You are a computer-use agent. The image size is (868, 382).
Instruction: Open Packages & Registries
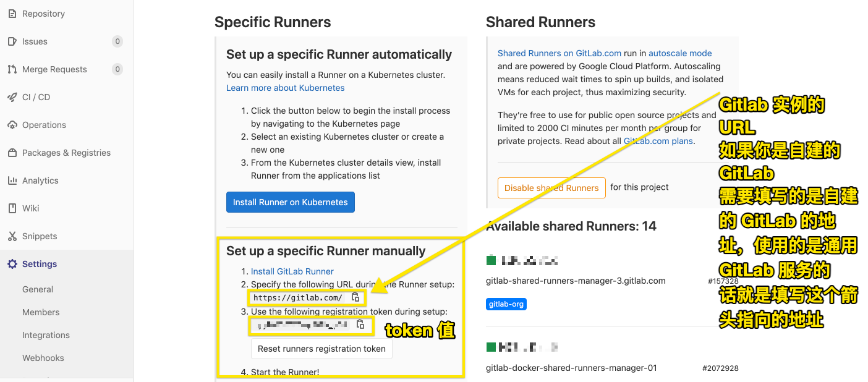(66, 153)
